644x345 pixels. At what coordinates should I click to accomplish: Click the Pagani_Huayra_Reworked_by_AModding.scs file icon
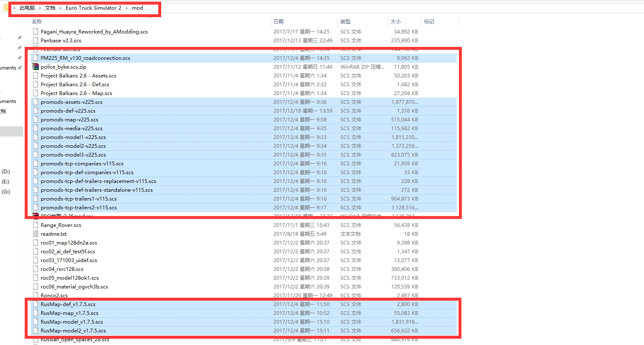(x=36, y=32)
